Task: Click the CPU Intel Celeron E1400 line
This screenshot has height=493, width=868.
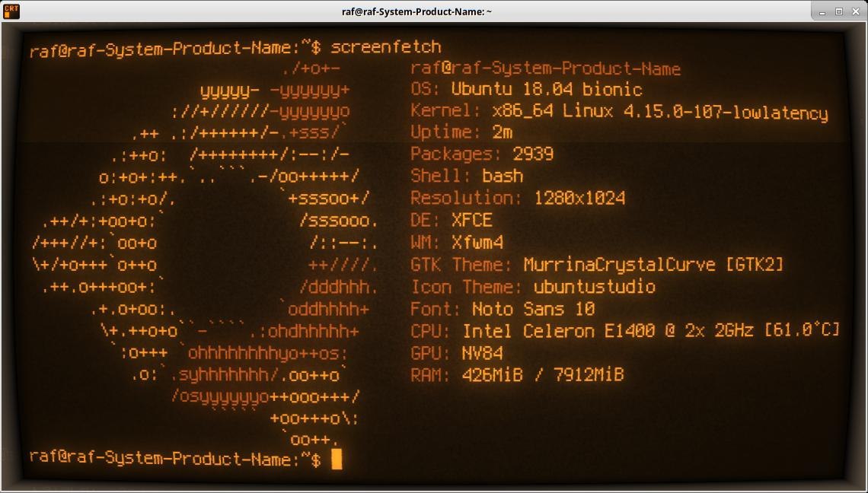Action: pyautogui.click(x=625, y=331)
